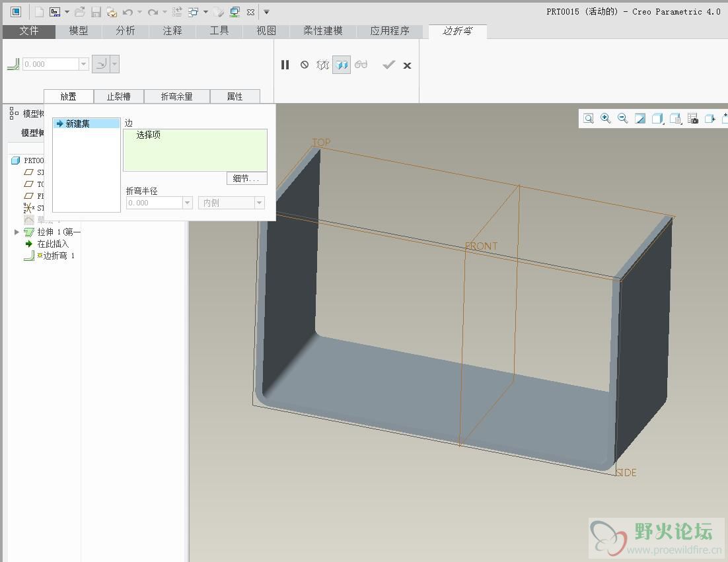Open the bend radius value dropdown in dashboard
This screenshot has width=728, height=562.
[84, 64]
